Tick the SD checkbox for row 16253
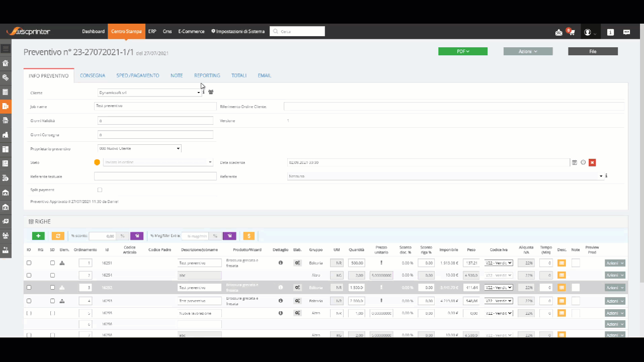Screen dimensions: 644x362 pos(52,301)
